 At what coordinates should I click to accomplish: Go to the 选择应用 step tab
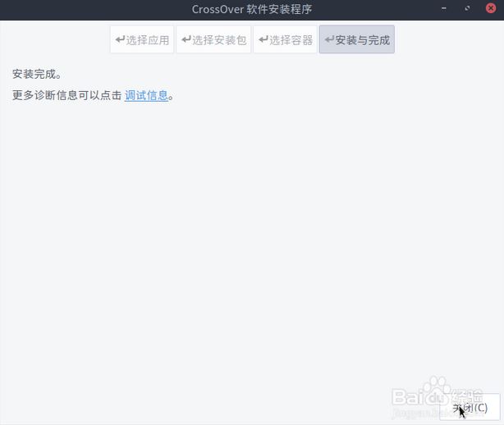(x=142, y=40)
